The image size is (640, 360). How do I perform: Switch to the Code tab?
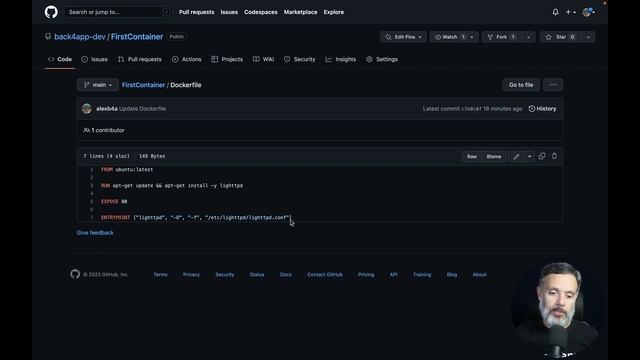pyautogui.click(x=60, y=59)
